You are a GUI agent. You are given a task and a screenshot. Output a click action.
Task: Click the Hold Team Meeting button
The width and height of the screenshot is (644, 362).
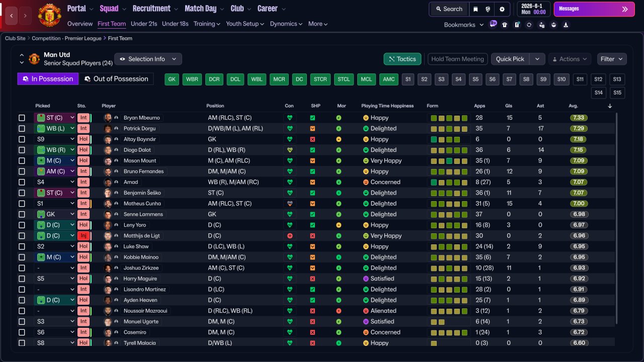pyautogui.click(x=457, y=59)
